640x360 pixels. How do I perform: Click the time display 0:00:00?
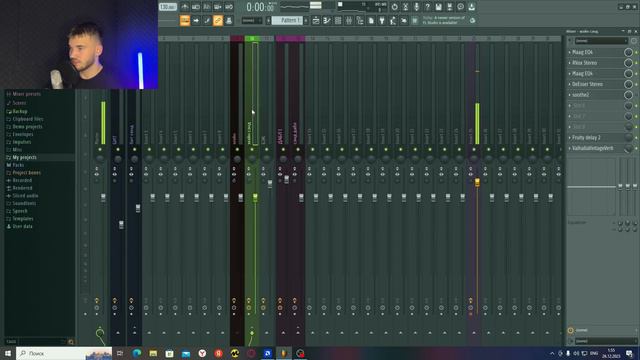(260, 7)
